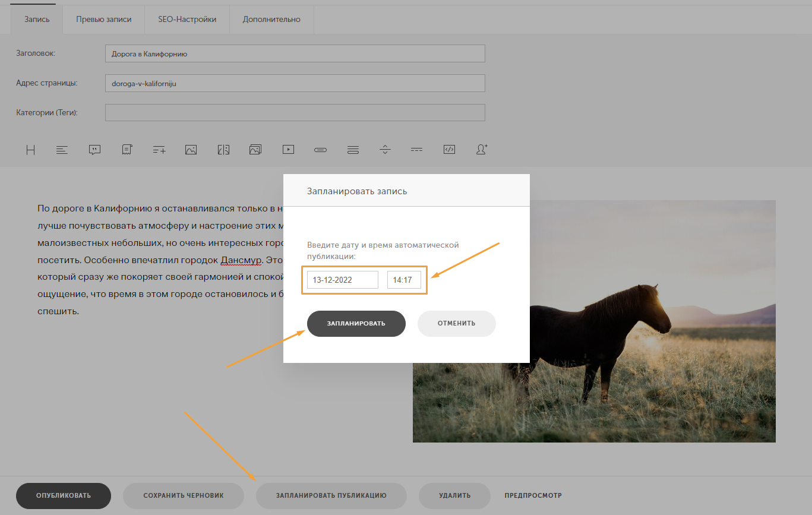This screenshot has height=515, width=812.
Task: Open the Превью записи tab
Action: click(103, 19)
